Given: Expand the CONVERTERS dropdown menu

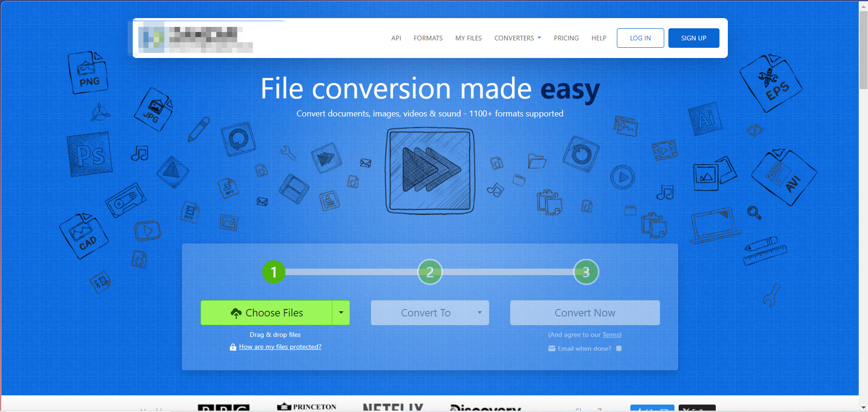Looking at the screenshot, I should [x=518, y=38].
